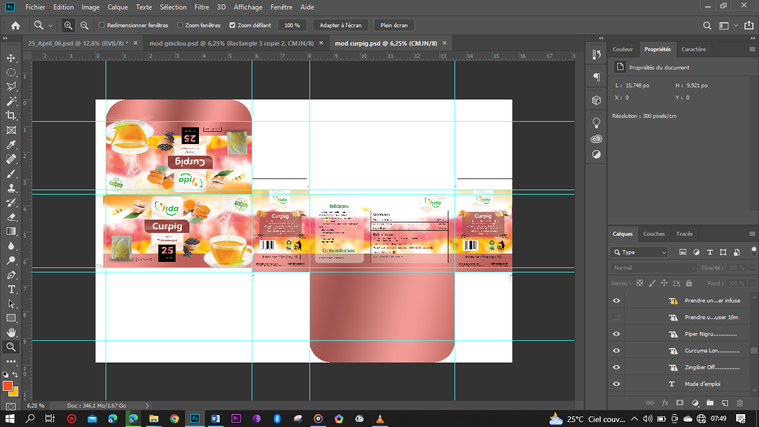The width and height of the screenshot is (759, 427).
Task: Select the Crop tool
Action: 11,116
